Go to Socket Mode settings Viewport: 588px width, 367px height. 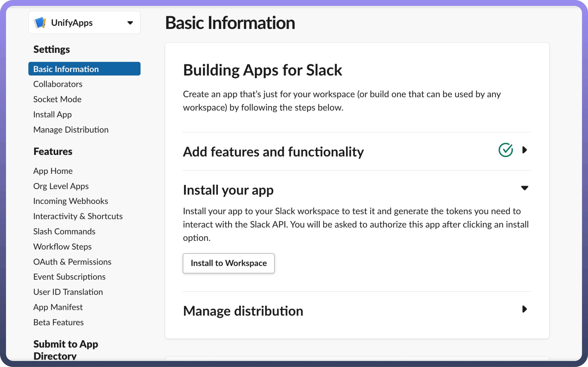pyautogui.click(x=57, y=99)
